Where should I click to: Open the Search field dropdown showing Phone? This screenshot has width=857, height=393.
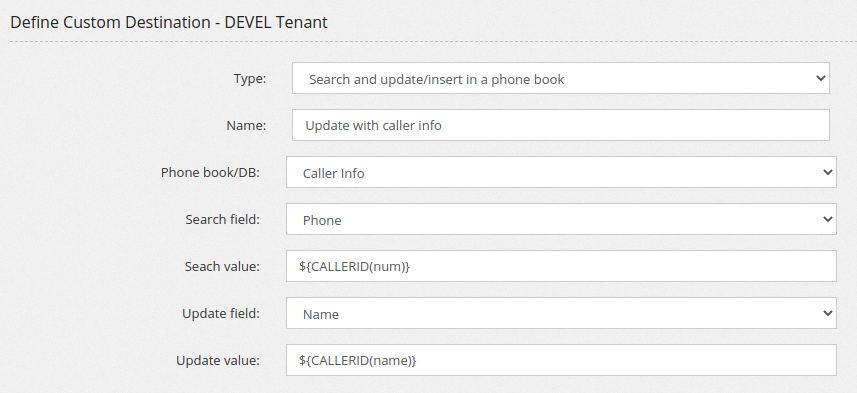tap(561, 219)
